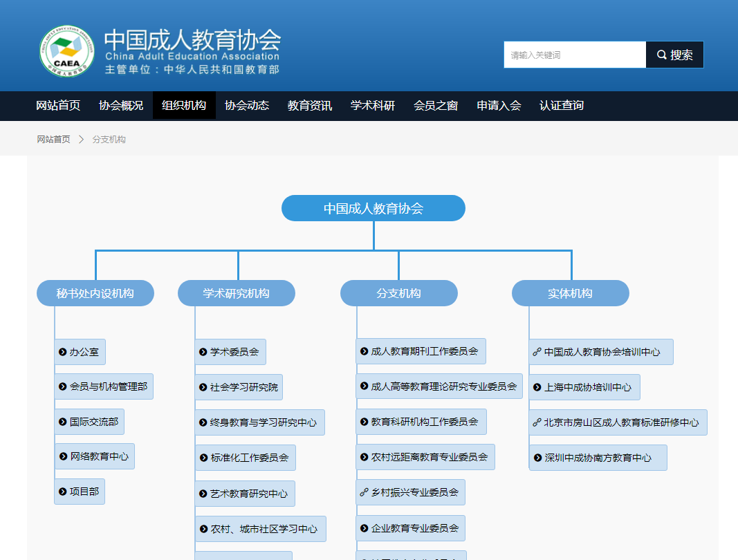
Task: Click the 办公室 text label
Action: 84,352
